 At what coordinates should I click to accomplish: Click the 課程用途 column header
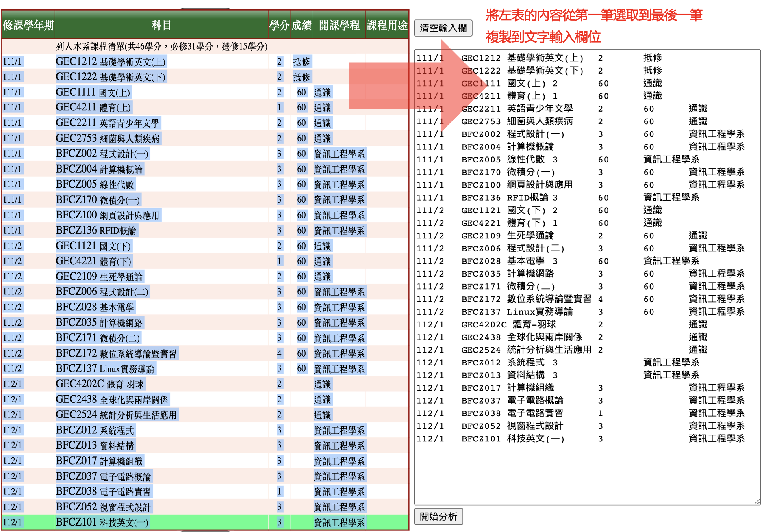pyautogui.click(x=387, y=26)
